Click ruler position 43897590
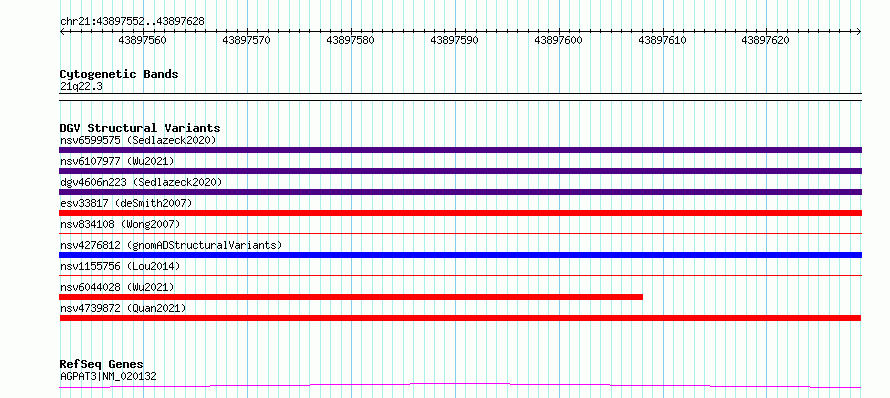Screen dimensions: 890x398 point(454,40)
